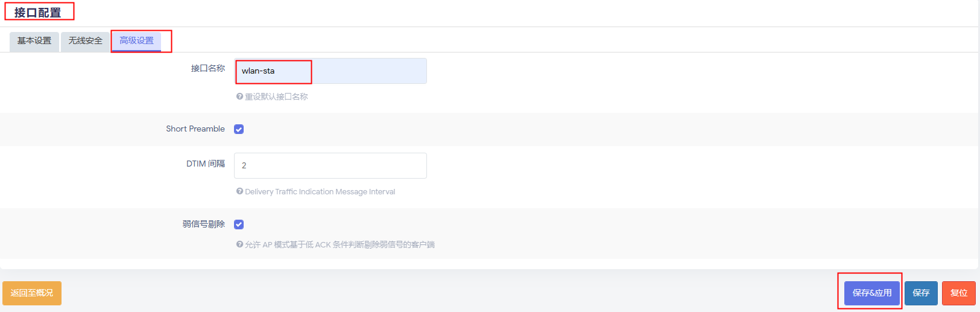Click the Short Preamble label text

coord(195,129)
